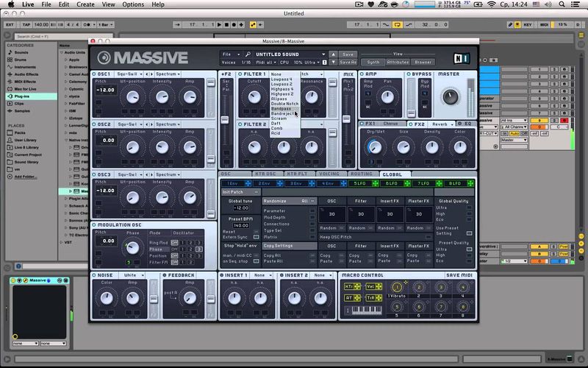This screenshot has width=588, height=368.
Task: Click the yellow loop switch in Live toolbar
Action: pos(397,25)
